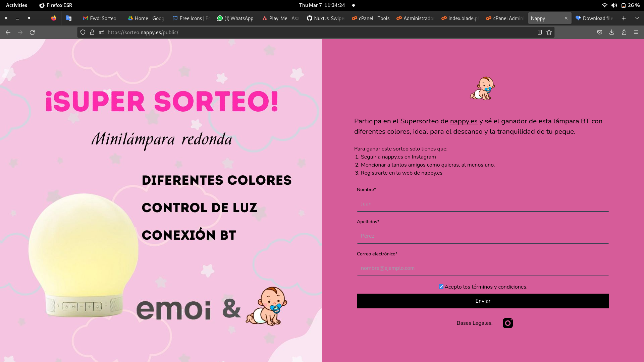Click the Enviar submit button
Screen dimensions: 644x362
coord(483,301)
